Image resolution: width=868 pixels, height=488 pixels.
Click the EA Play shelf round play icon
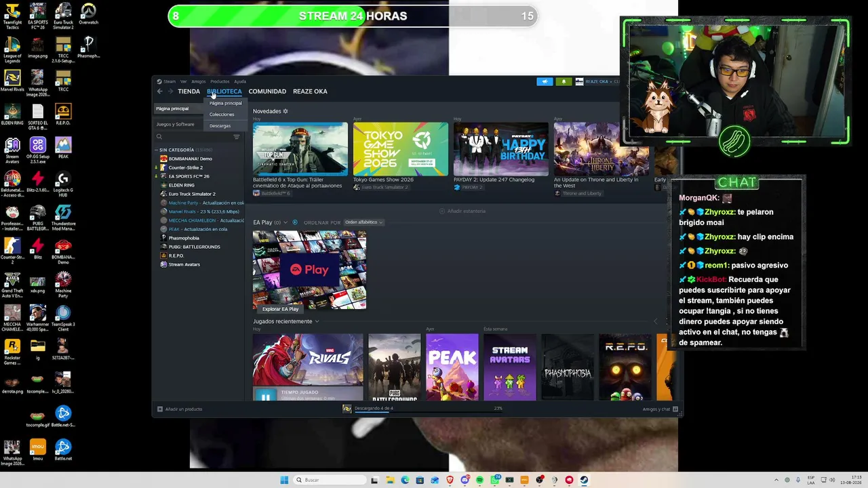pos(295,222)
